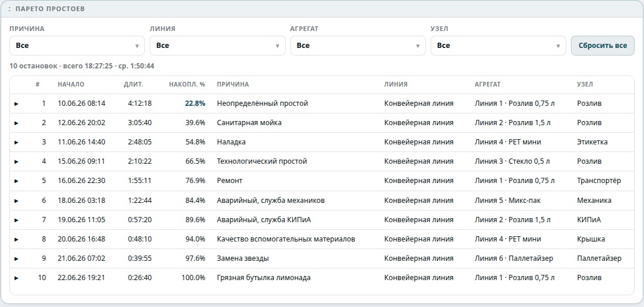Click start time 15.06.26 09:11

tap(81, 161)
